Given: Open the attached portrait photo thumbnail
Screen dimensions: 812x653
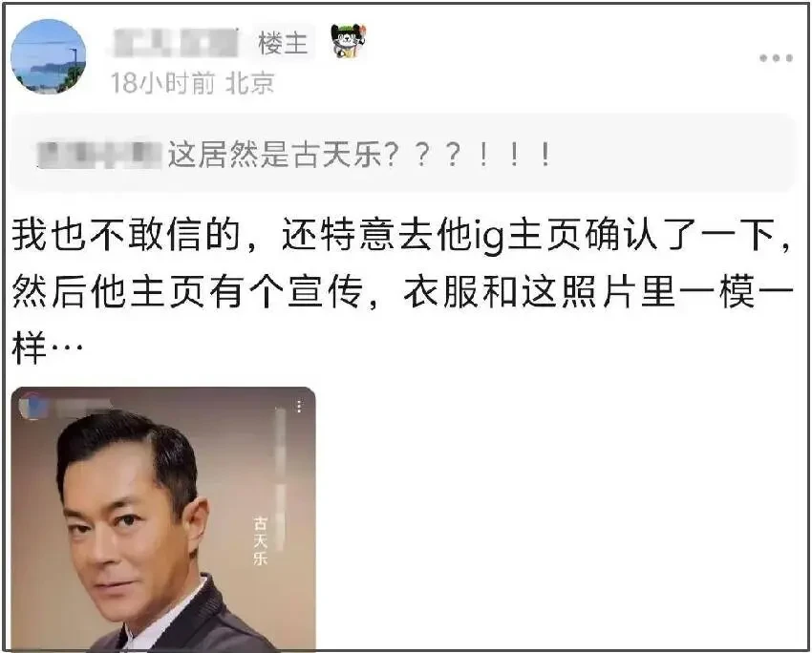Looking at the screenshot, I should tap(163, 518).
